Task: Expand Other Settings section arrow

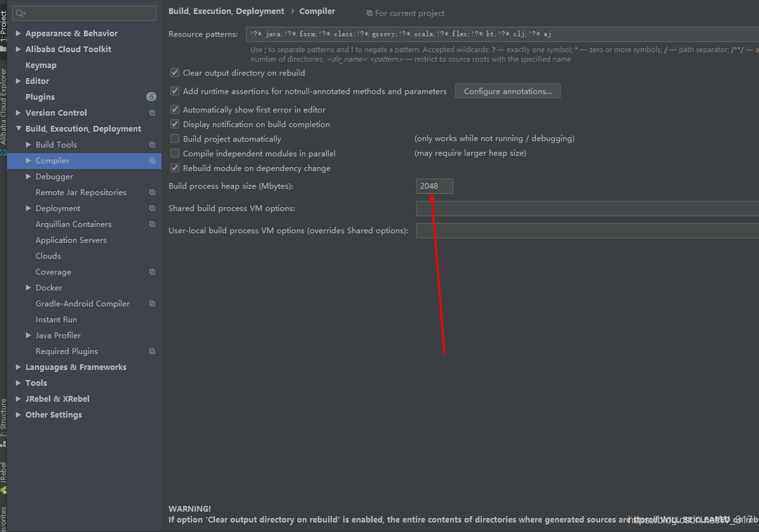Action: pos(18,415)
